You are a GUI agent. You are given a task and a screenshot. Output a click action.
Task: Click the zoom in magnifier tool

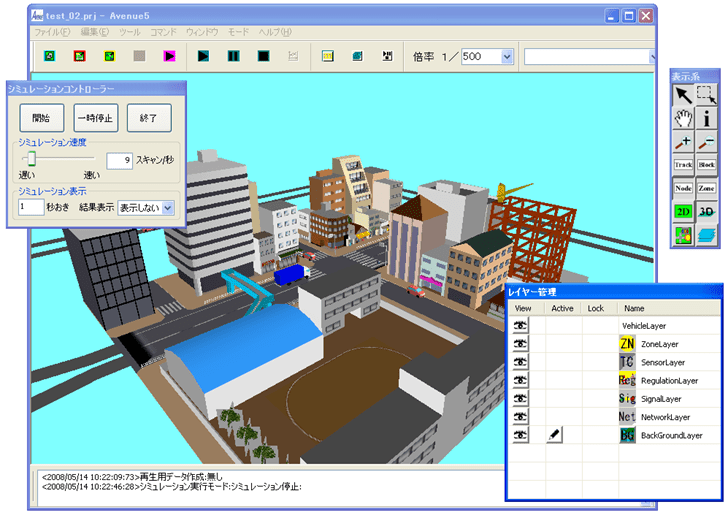[683, 142]
